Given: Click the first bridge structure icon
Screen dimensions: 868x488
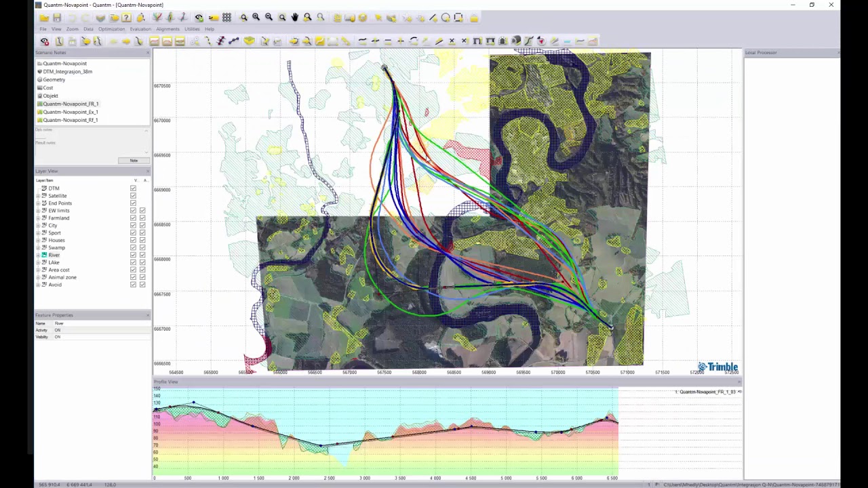Looking at the screenshot, I should (x=477, y=41).
